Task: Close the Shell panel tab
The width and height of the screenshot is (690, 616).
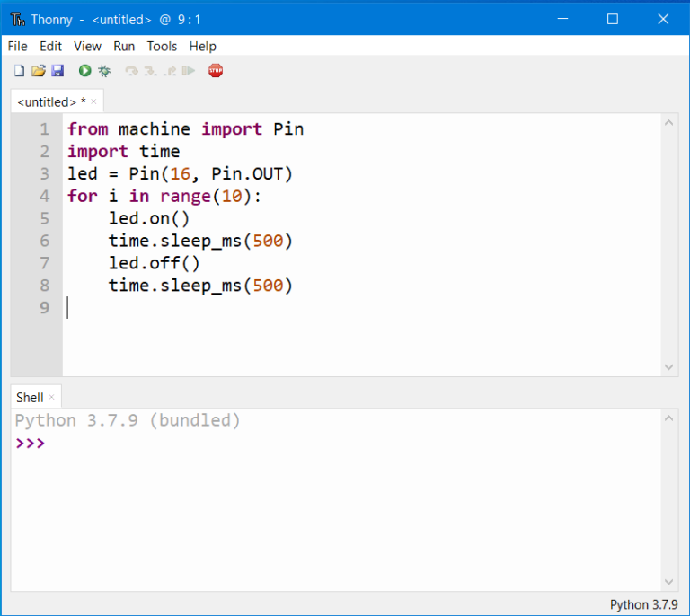Action: click(x=51, y=397)
